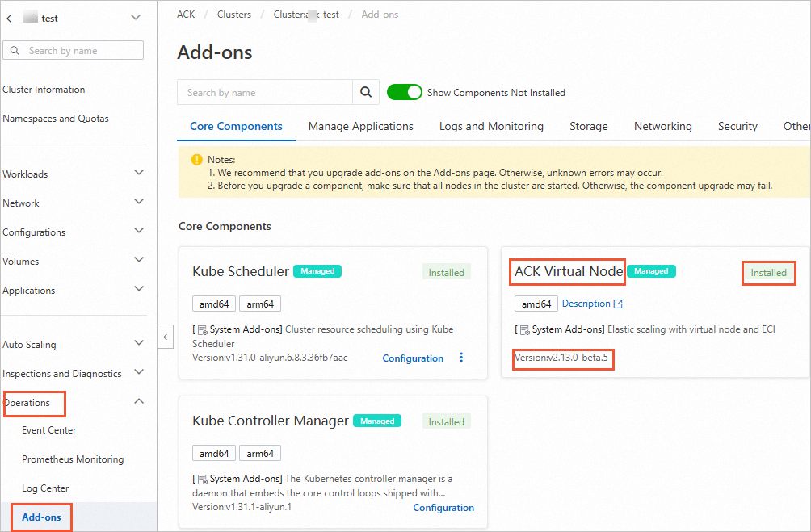This screenshot has height=532, width=811.
Task: Open Prometheus Monitoring
Action: (73, 459)
